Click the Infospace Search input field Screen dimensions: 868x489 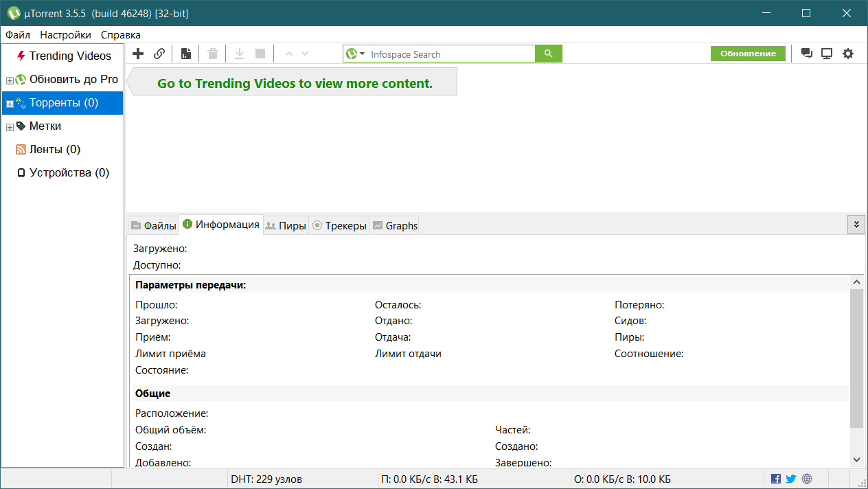[451, 54]
